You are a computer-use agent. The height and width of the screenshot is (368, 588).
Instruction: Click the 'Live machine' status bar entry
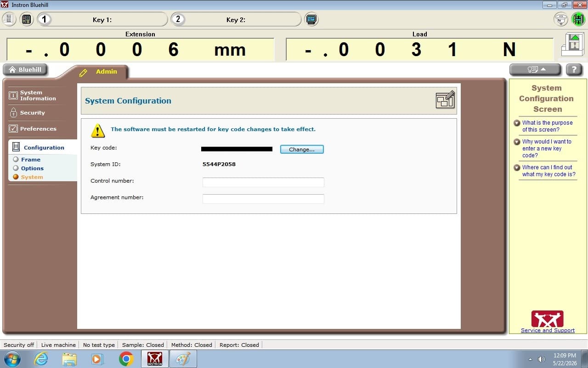pos(58,345)
